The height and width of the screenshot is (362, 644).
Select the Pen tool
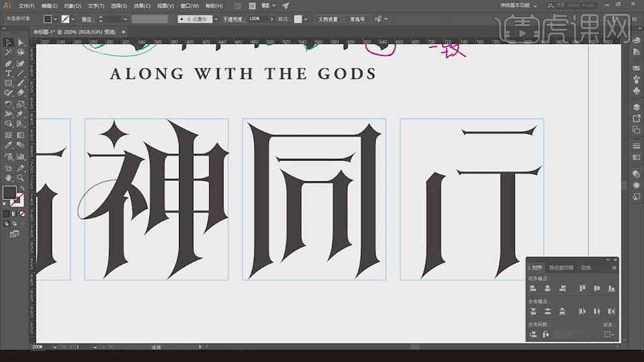[8, 63]
